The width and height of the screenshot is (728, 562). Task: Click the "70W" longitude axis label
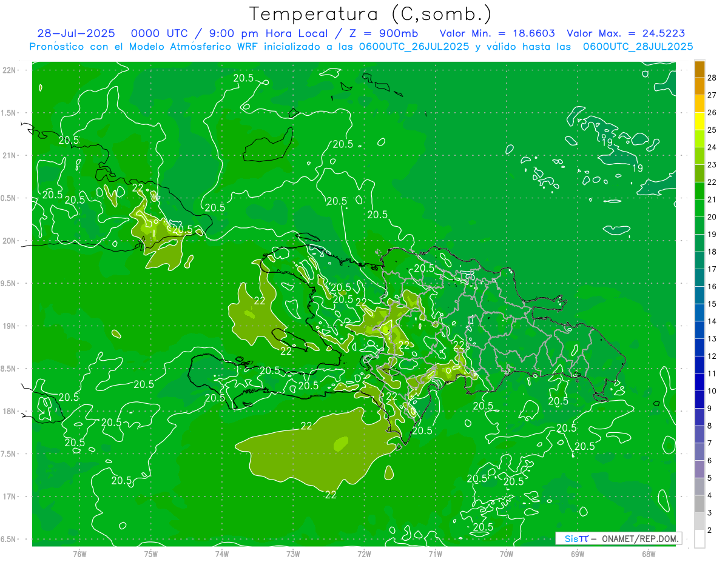coord(507,554)
